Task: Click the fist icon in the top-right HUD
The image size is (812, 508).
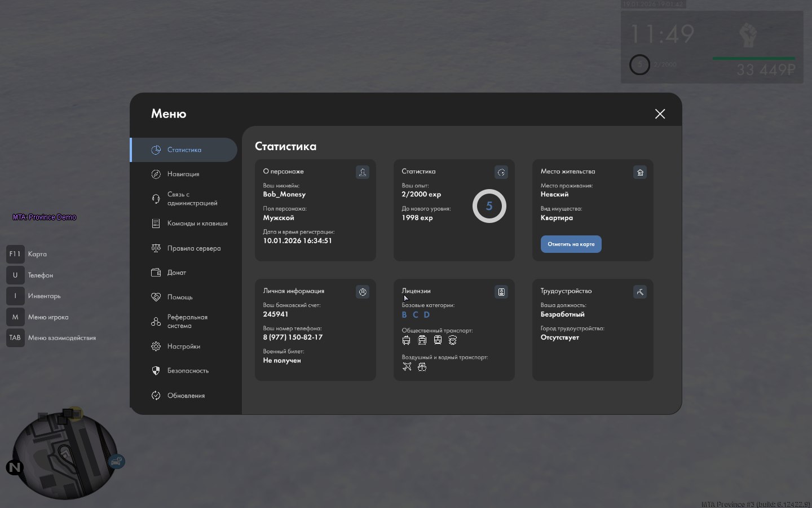Action: (x=748, y=35)
